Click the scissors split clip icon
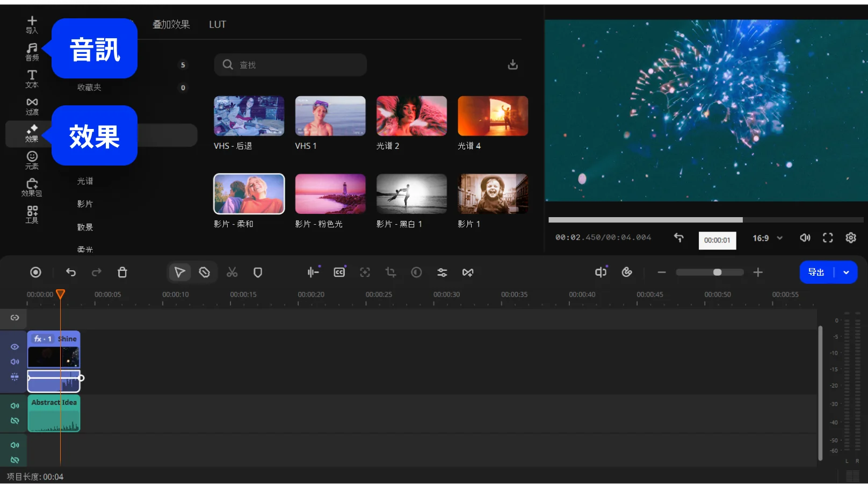Screen dimensions: 868x488 pyautogui.click(x=232, y=272)
